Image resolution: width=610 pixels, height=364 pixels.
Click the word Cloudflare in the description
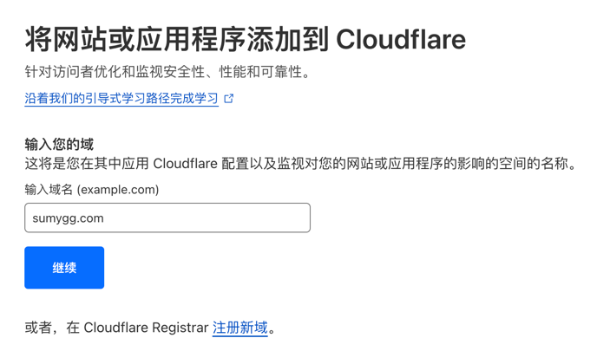(x=185, y=163)
